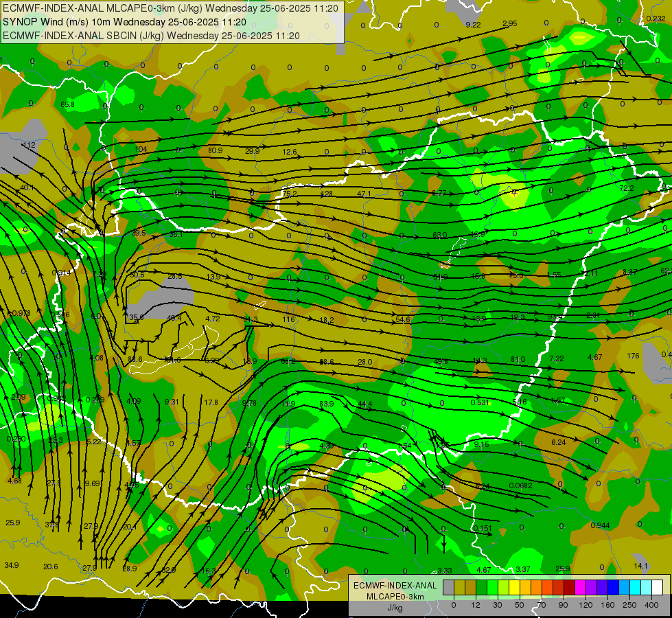
Task: Click the map value 40.4
Action: [174, 318]
